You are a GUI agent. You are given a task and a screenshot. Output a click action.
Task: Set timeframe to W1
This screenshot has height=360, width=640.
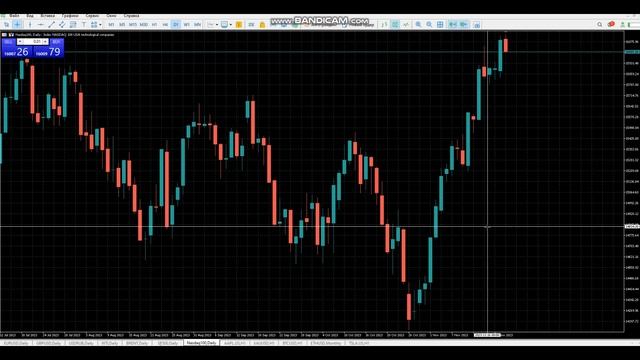tap(187, 25)
